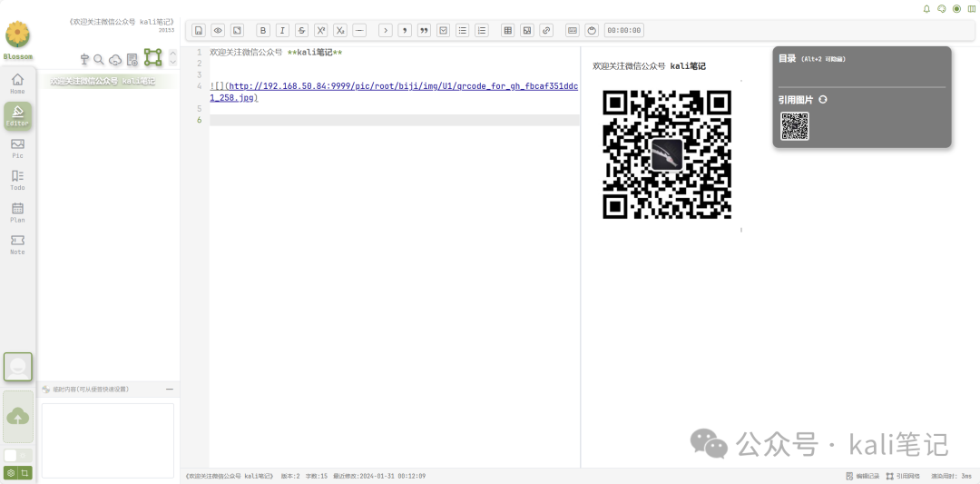Insert code block with double quote icon
Screen dimensions: 980x484
(x=424, y=30)
